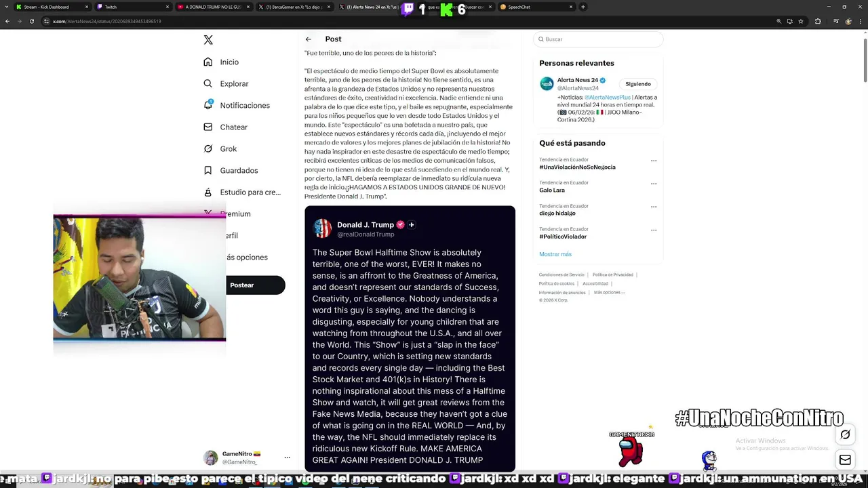
Task: Open Política de cookies footer link
Action: [x=557, y=283]
